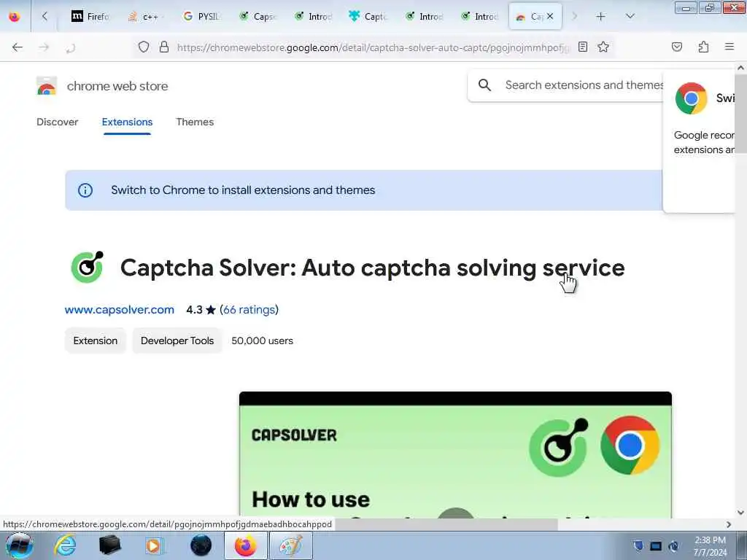
Task: Expand the list all tabs dropdown
Action: coord(630,17)
